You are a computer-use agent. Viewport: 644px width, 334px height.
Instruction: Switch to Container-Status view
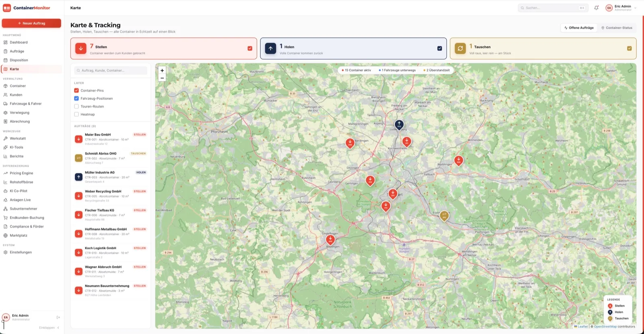click(617, 28)
